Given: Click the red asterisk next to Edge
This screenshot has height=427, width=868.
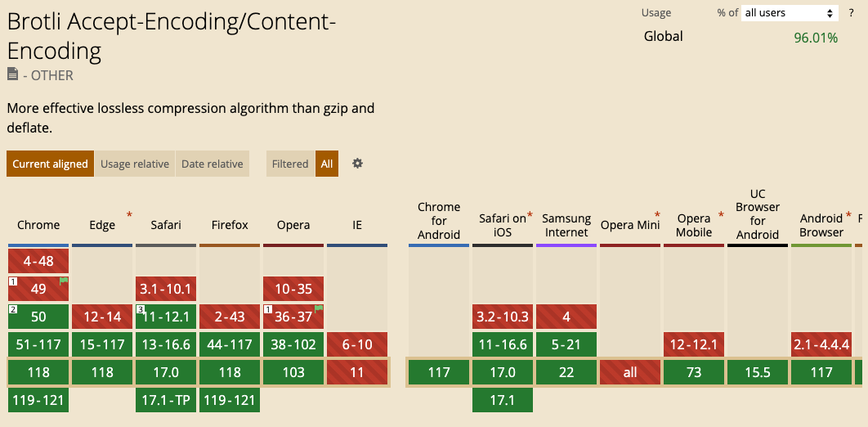Looking at the screenshot, I should coord(129,215).
